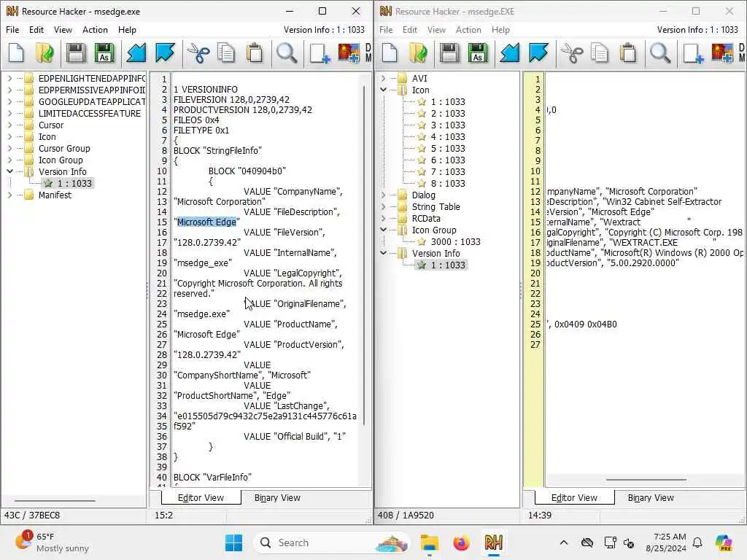
Task: Click Open file icon in msedge.EXE right window
Action: (419, 52)
